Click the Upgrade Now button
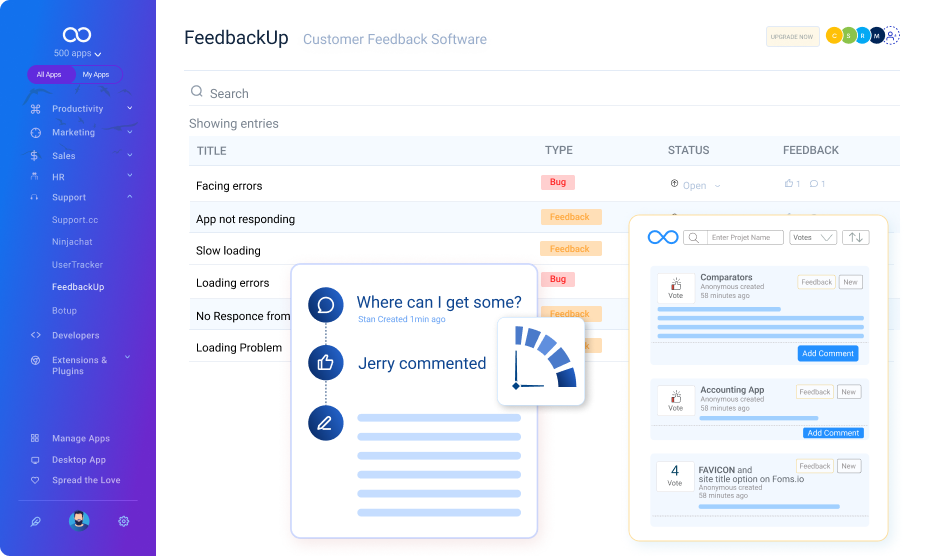Image resolution: width=940 pixels, height=556 pixels. tap(792, 37)
